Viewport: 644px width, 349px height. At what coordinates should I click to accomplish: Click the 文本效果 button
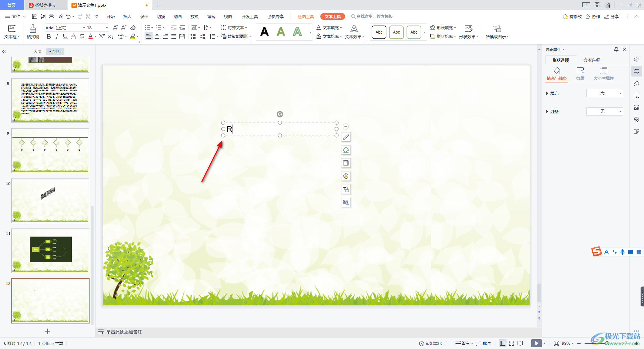coord(354,32)
